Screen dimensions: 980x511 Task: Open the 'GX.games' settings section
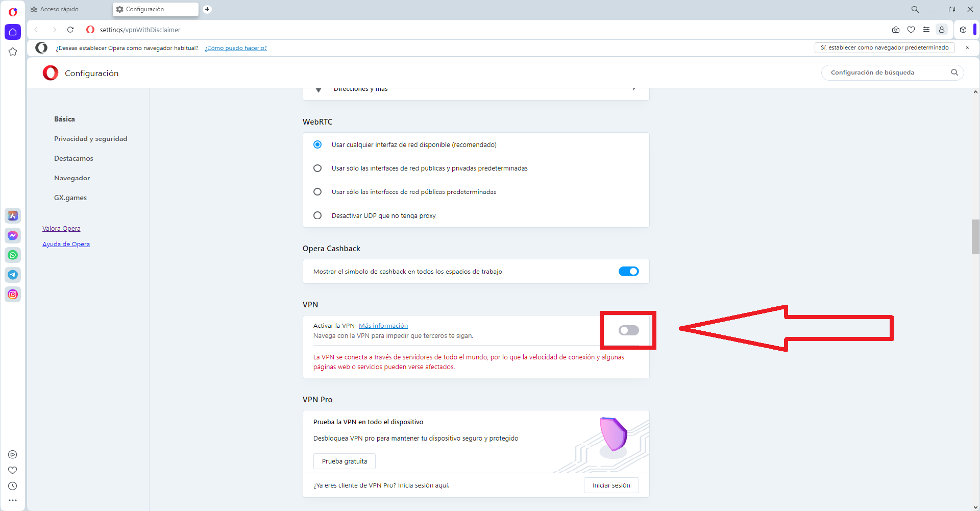point(70,198)
